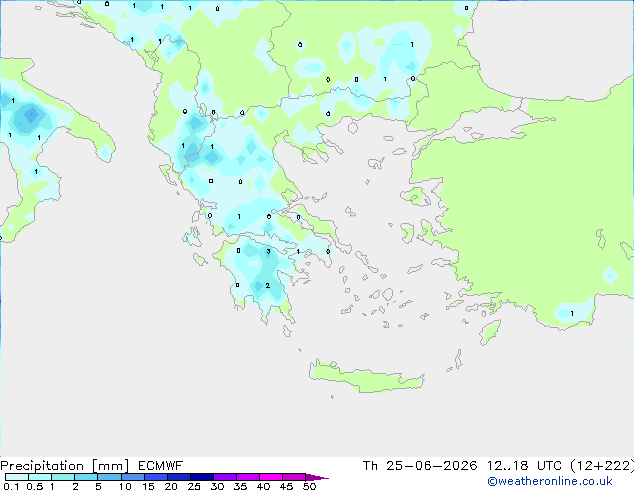Click the 1–2 mm legend color box

[63, 477]
